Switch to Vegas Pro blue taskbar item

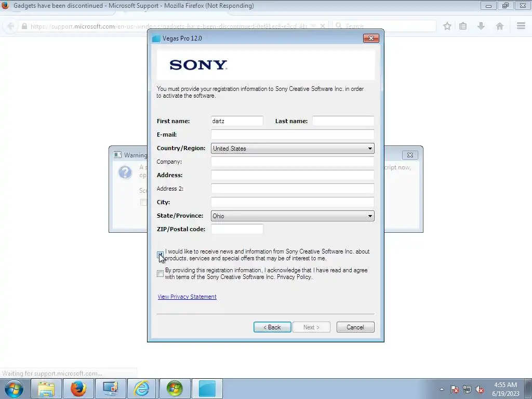(x=207, y=389)
